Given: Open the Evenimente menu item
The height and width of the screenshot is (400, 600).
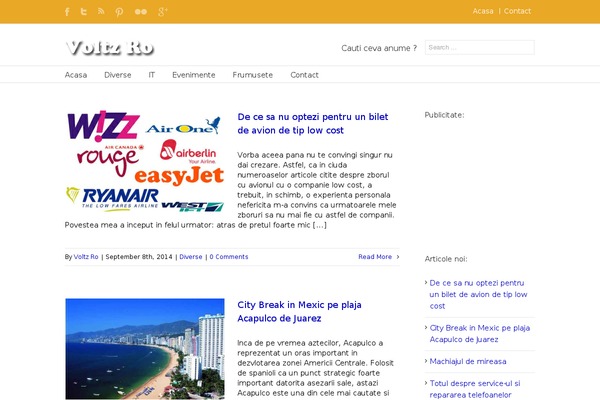Looking at the screenshot, I should click(x=194, y=75).
